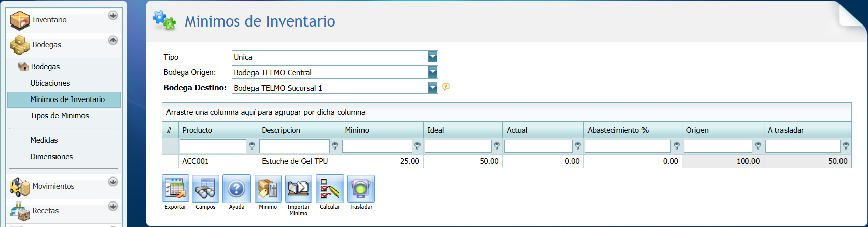
Task: Click the Ayuda help icon
Action: [236, 189]
